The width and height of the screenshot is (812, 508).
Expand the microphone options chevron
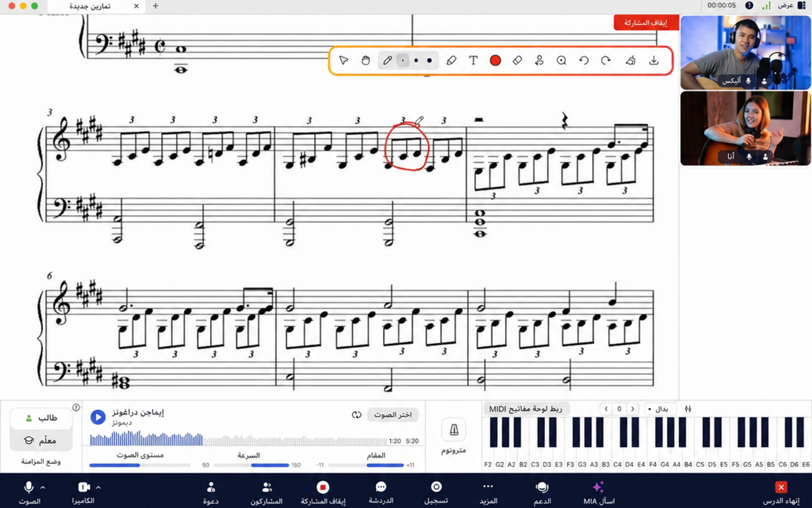click(x=43, y=487)
